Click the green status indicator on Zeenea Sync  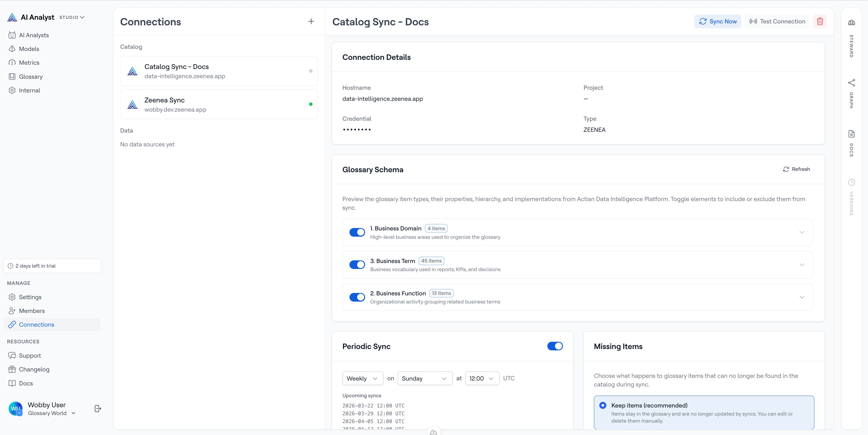[311, 104]
